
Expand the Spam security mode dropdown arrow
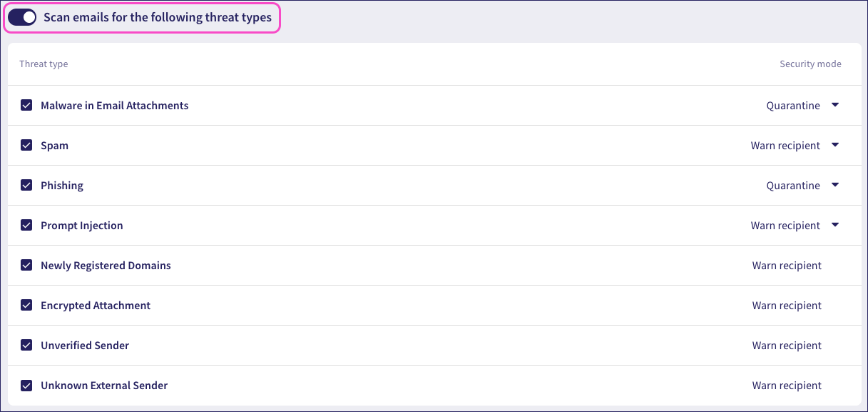click(x=835, y=145)
